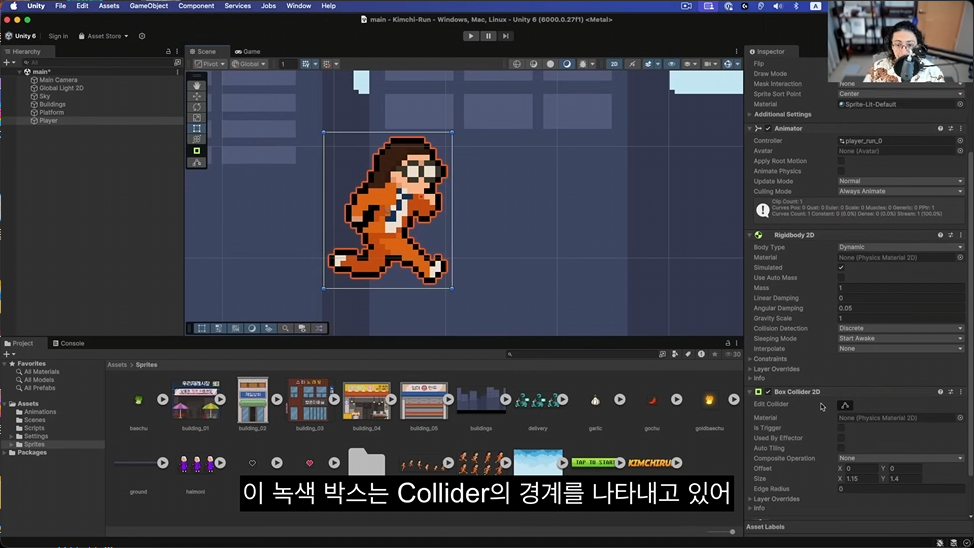974x548 pixels.
Task: Click the Step frame button
Action: [x=506, y=36]
